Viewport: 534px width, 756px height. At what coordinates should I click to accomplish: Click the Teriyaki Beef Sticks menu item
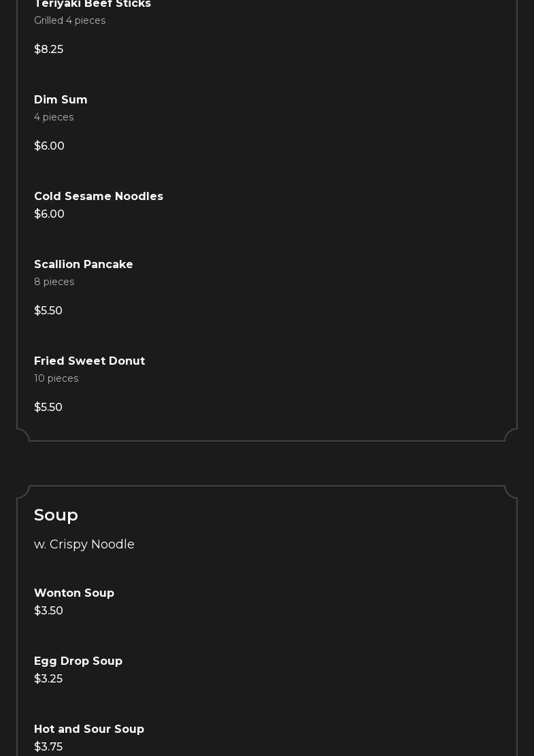(x=93, y=4)
